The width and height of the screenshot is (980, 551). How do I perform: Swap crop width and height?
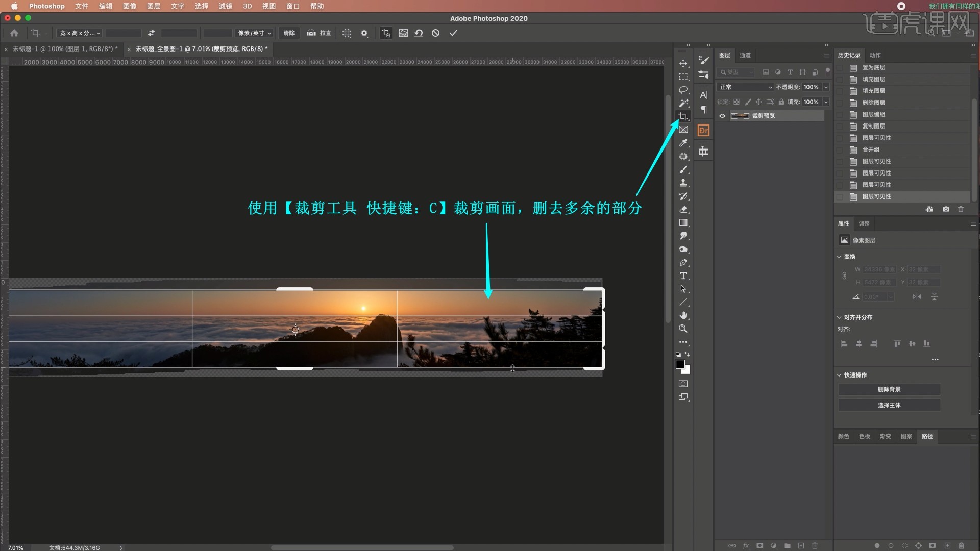pos(151,33)
